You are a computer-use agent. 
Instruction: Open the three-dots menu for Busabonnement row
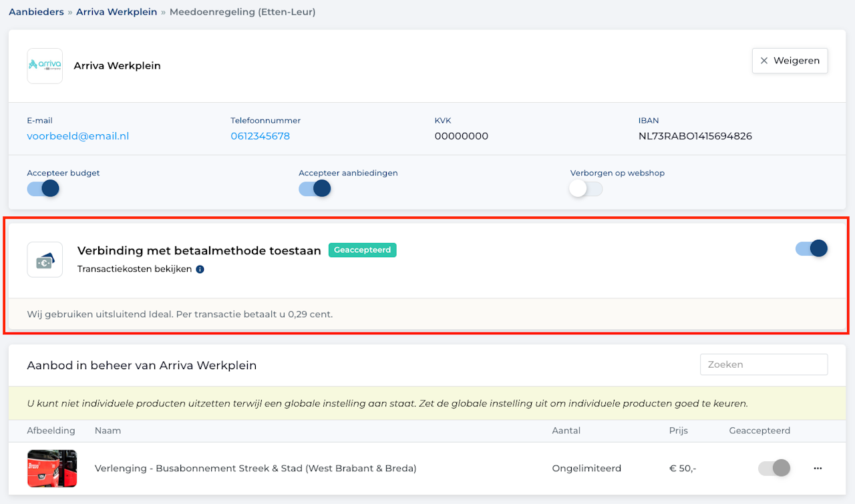(x=818, y=468)
